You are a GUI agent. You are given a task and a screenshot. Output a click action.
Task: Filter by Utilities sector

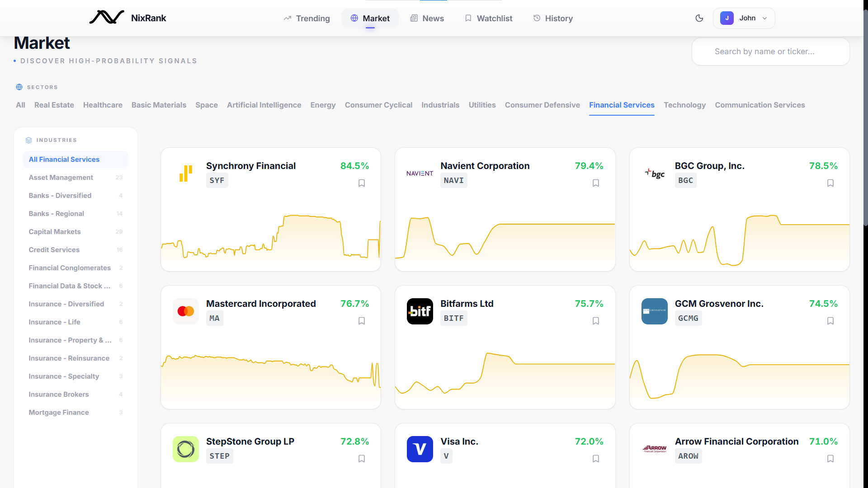coord(482,105)
